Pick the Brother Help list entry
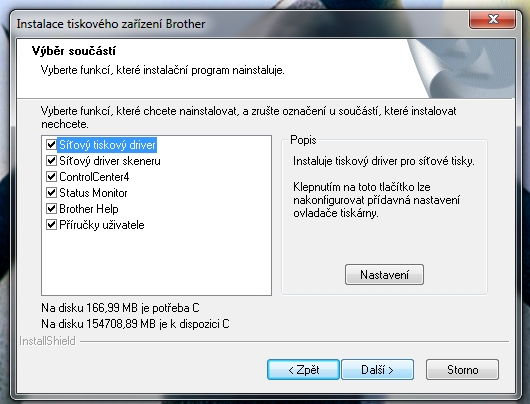The image size is (530, 404). point(89,209)
